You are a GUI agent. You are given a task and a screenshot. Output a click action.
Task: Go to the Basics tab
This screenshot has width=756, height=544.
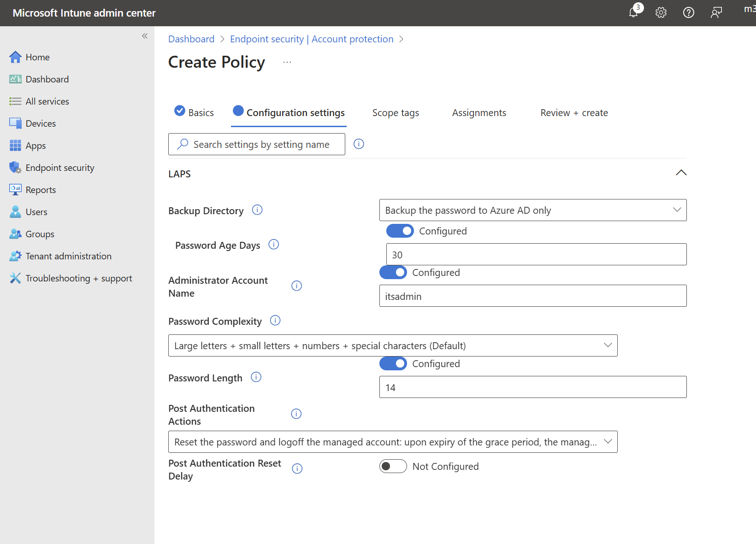[x=194, y=112]
